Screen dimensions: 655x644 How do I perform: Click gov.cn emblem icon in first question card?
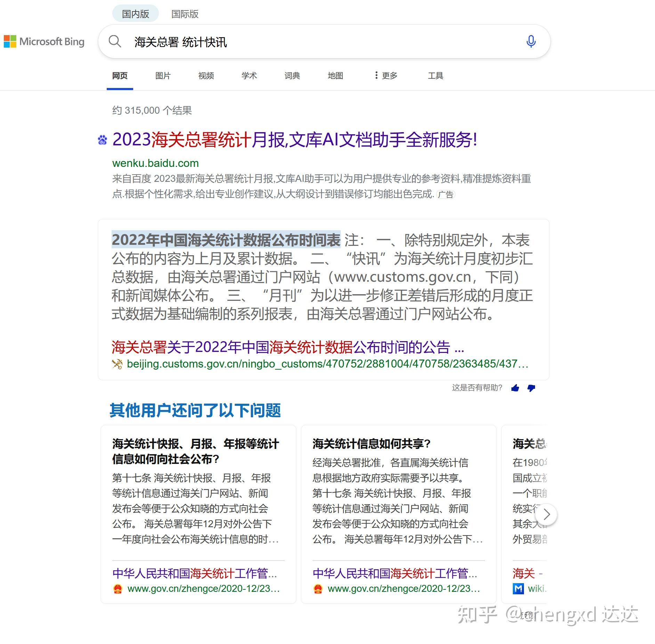point(118,589)
